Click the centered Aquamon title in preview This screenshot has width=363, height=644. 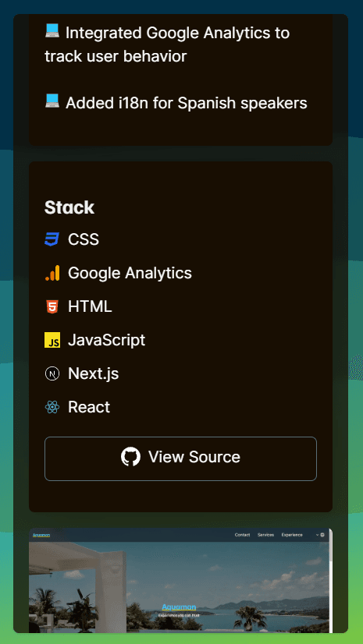[179, 607]
